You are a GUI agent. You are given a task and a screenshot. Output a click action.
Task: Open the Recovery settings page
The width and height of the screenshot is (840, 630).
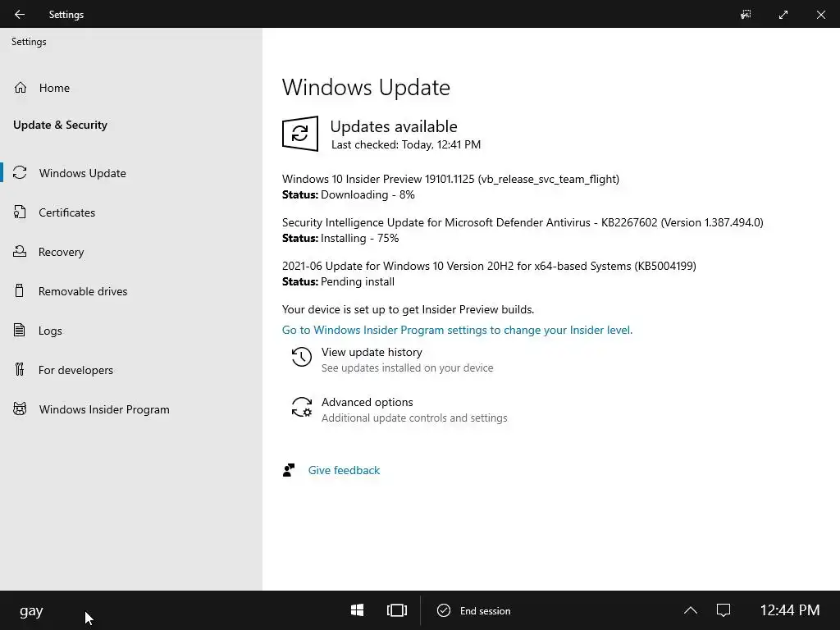click(61, 252)
